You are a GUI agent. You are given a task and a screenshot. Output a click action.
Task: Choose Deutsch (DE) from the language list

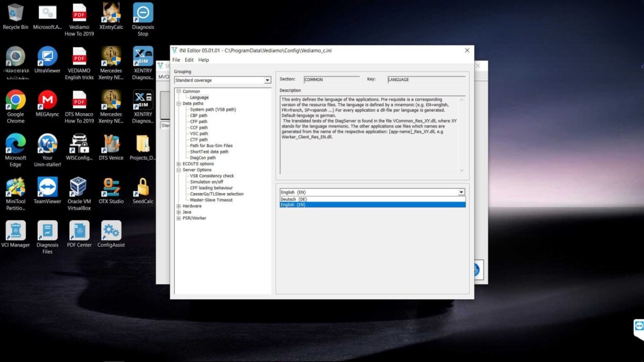[x=294, y=199]
